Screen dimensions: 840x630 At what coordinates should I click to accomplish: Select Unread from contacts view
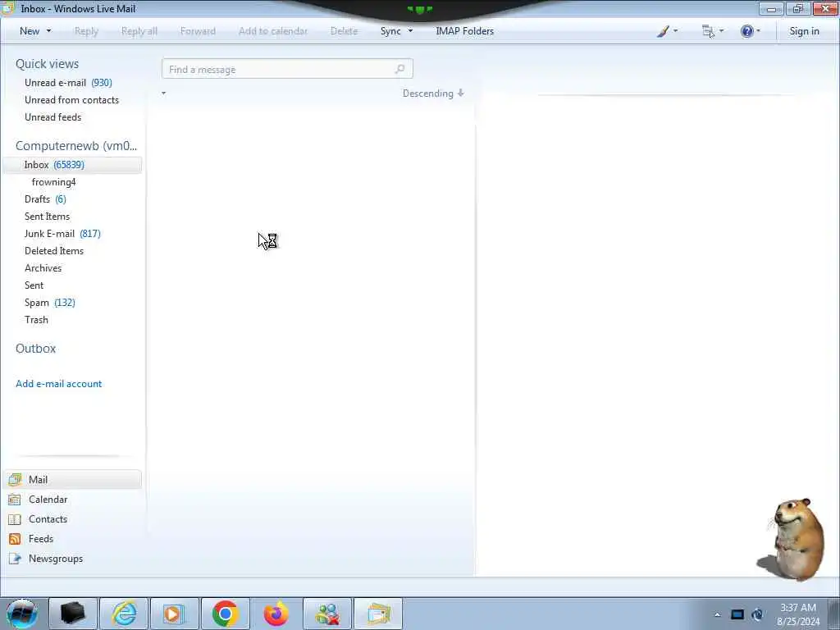click(x=72, y=99)
